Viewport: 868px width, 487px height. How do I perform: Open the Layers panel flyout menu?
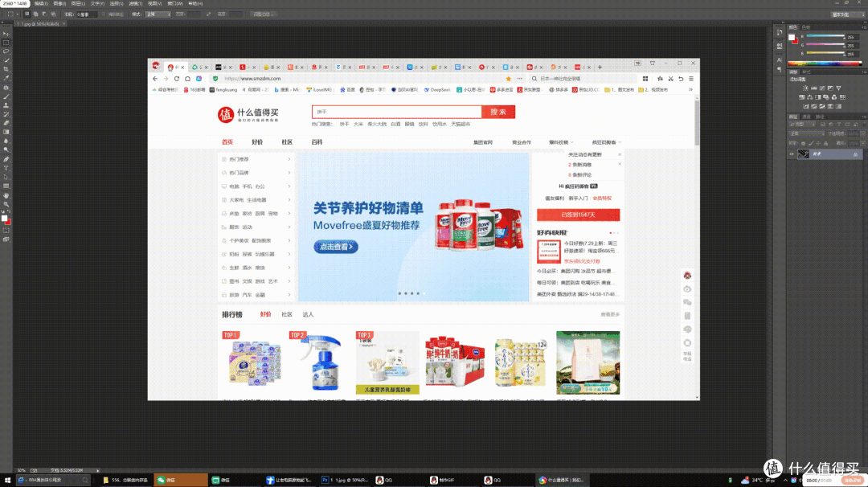[864, 117]
